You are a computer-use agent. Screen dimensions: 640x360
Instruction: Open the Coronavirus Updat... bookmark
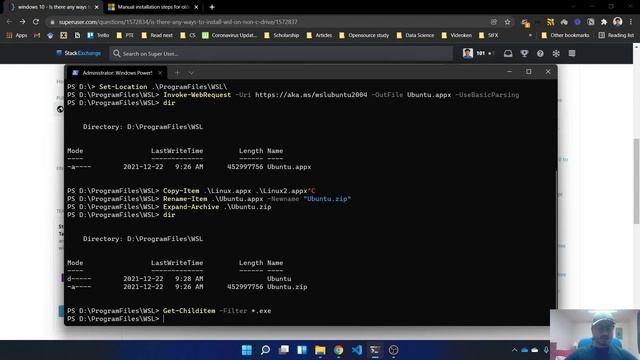(229, 35)
